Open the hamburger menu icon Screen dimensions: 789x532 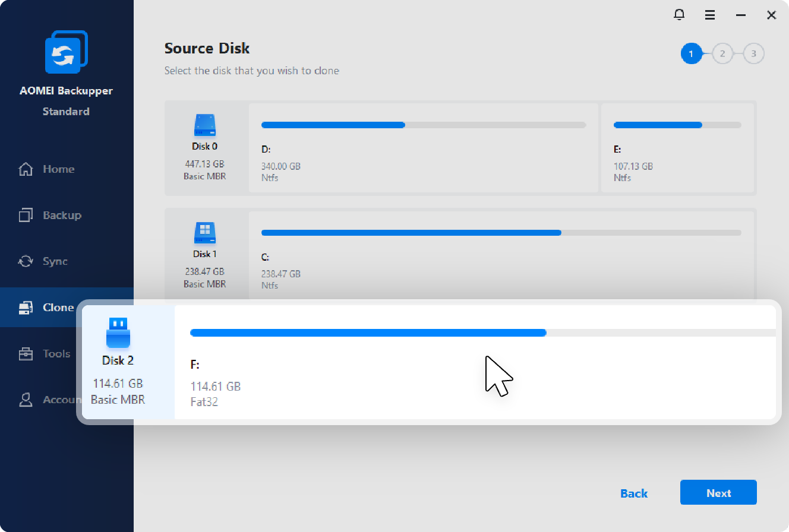[710, 15]
